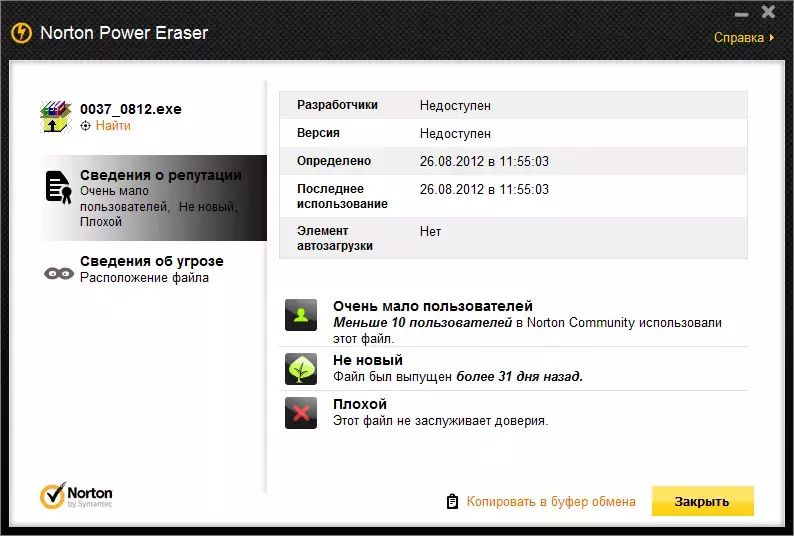Click the 0037_0812.exe archive file icon
The height and width of the screenshot is (536, 794).
[55, 117]
